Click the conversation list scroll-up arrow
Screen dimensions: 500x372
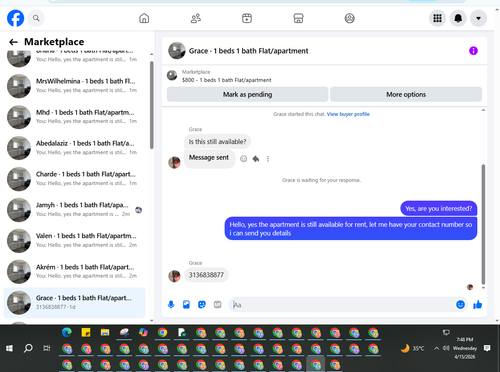(x=152, y=54)
